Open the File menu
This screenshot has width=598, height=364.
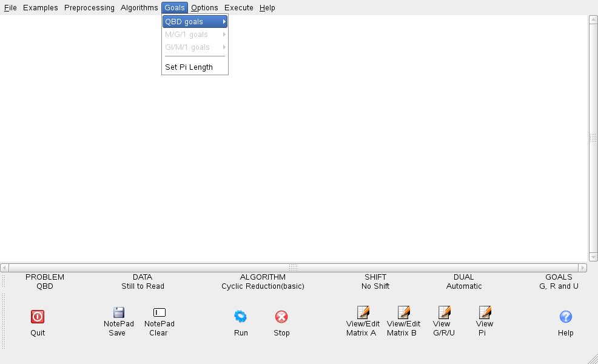click(10, 8)
